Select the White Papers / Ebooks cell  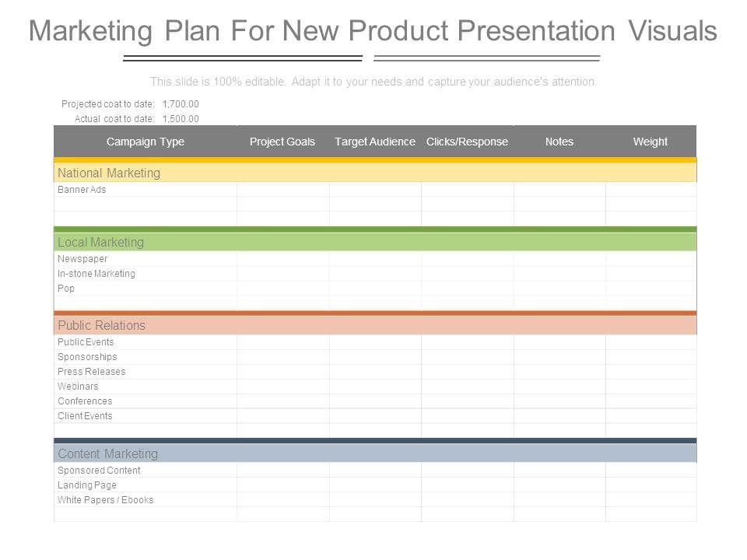[x=105, y=500]
